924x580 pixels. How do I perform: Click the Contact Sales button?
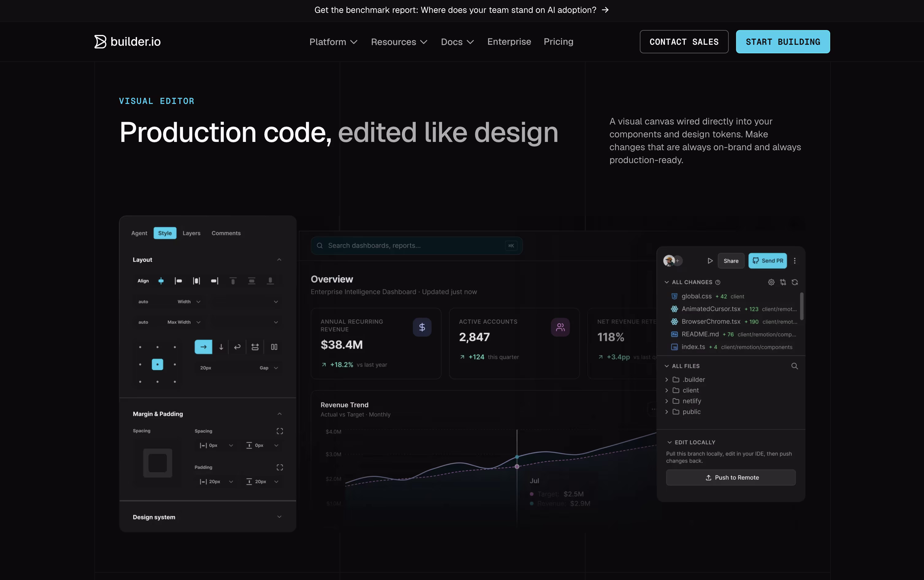(684, 42)
